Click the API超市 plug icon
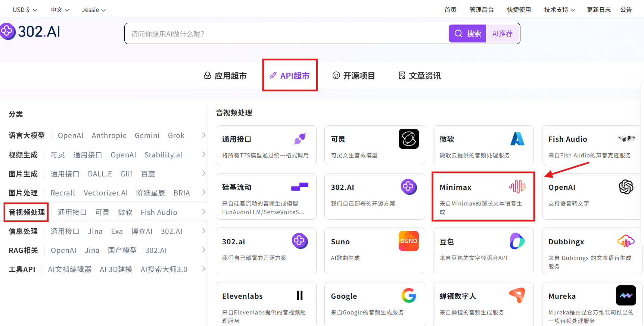 coord(273,76)
